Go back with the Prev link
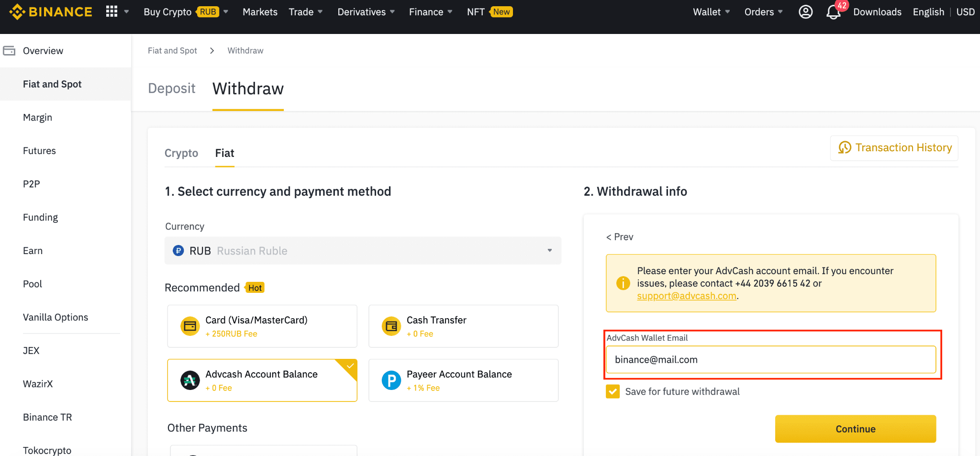This screenshot has width=980, height=456. click(x=620, y=237)
